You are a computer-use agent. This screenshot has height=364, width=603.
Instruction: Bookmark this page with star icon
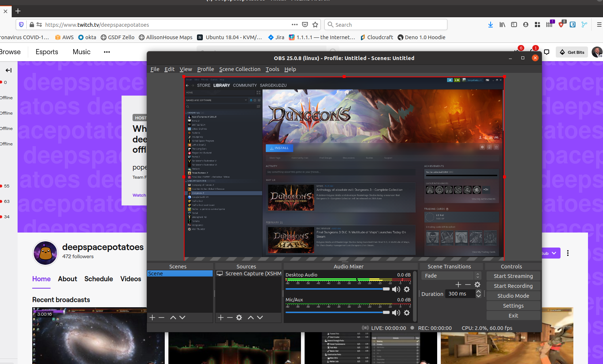point(315,25)
